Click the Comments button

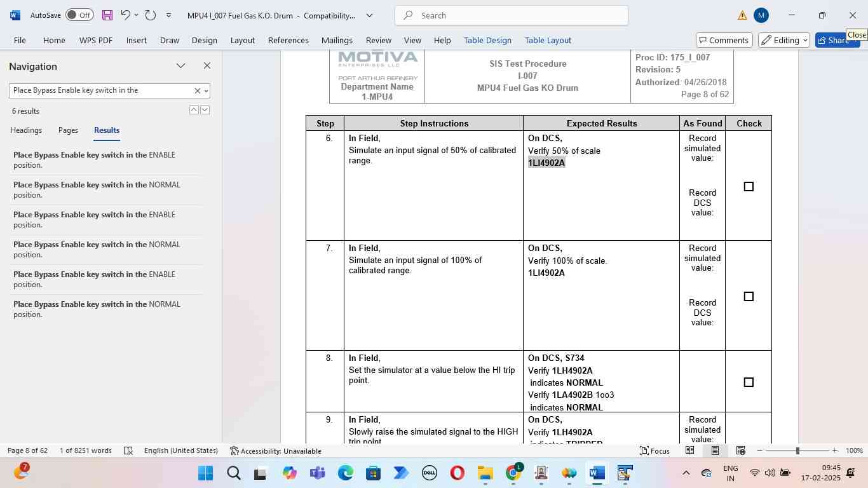(724, 40)
